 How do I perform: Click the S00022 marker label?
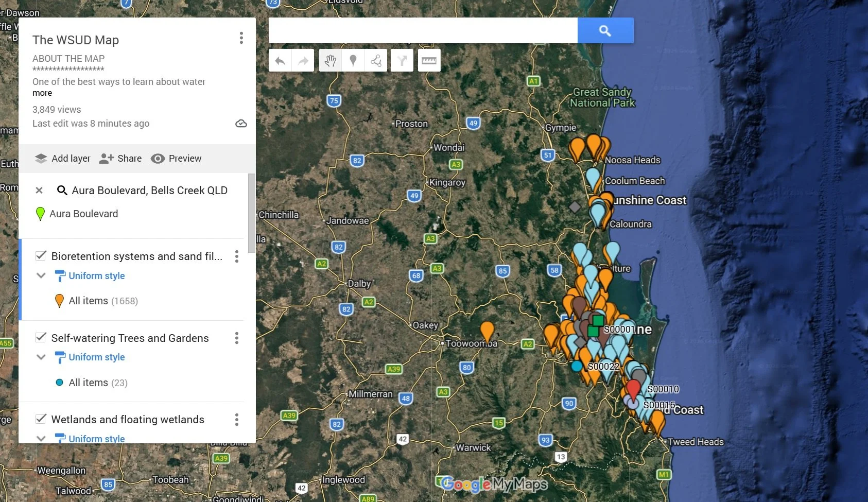pos(603,367)
